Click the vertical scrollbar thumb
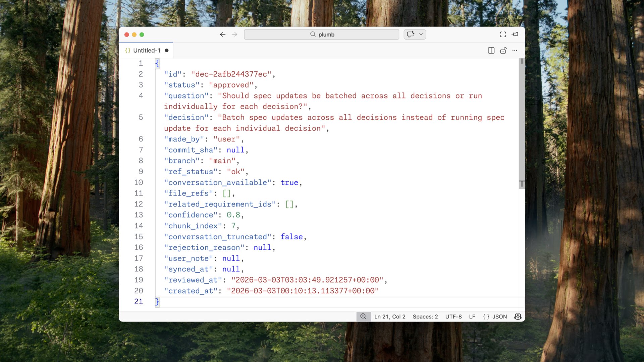644x362 pixels. 522,124
